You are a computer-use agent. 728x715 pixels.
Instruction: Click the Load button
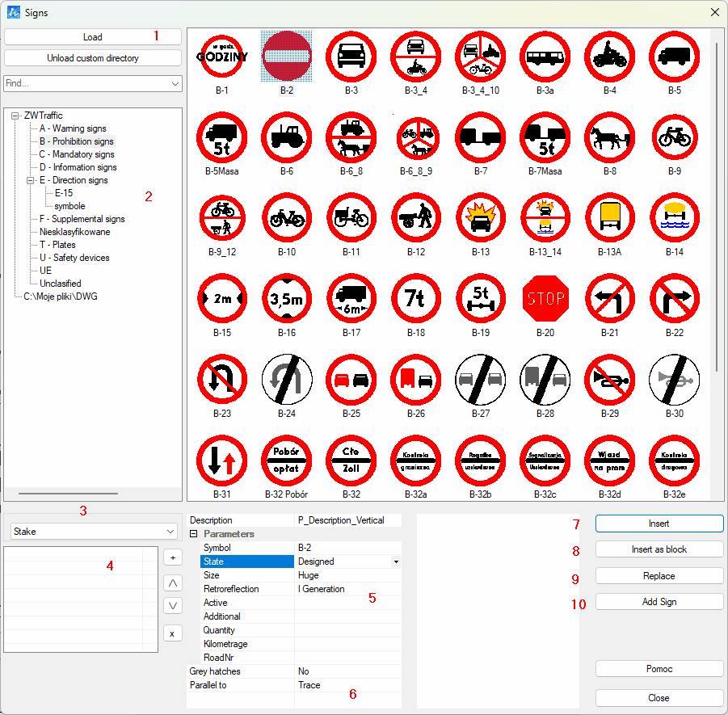click(93, 37)
